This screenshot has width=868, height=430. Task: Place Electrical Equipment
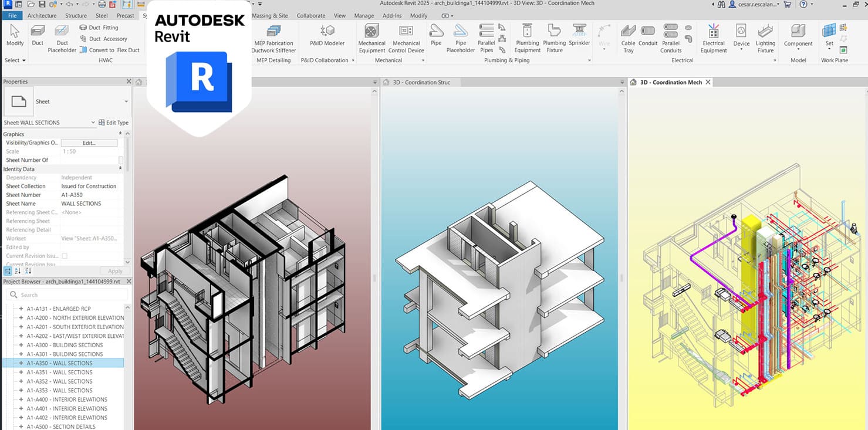714,39
